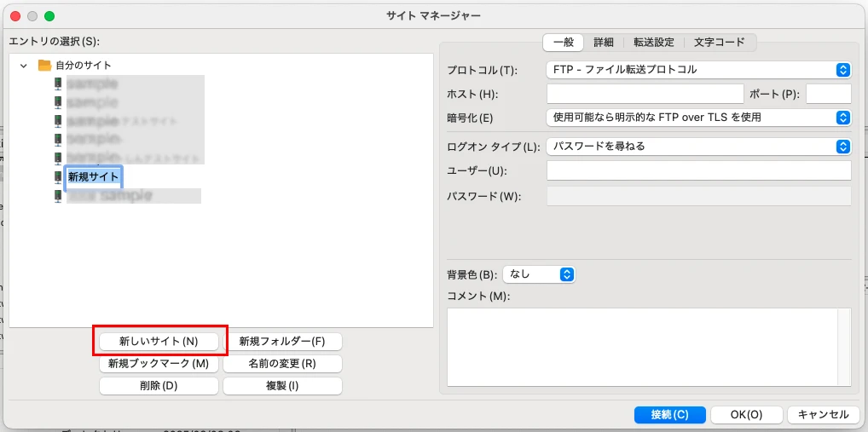Select the 文字コード tab
Screen dimensions: 868x432
point(719,42)
